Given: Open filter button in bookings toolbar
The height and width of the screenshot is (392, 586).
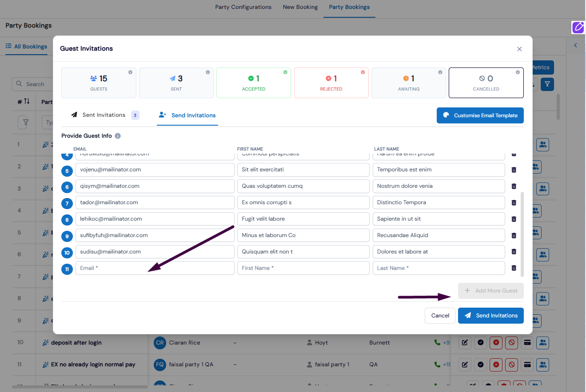Looking at the screenshot, I should 547,84.
